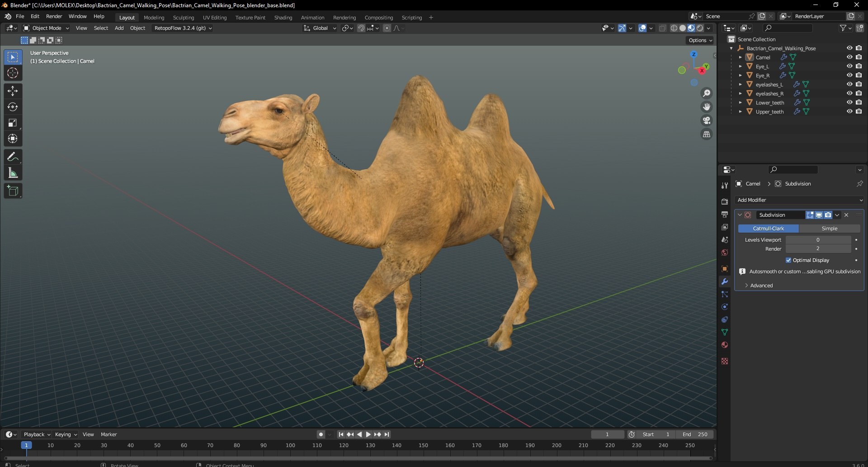Click the current frame number field
Screen dimensions: 868x467
coord(607,434)
